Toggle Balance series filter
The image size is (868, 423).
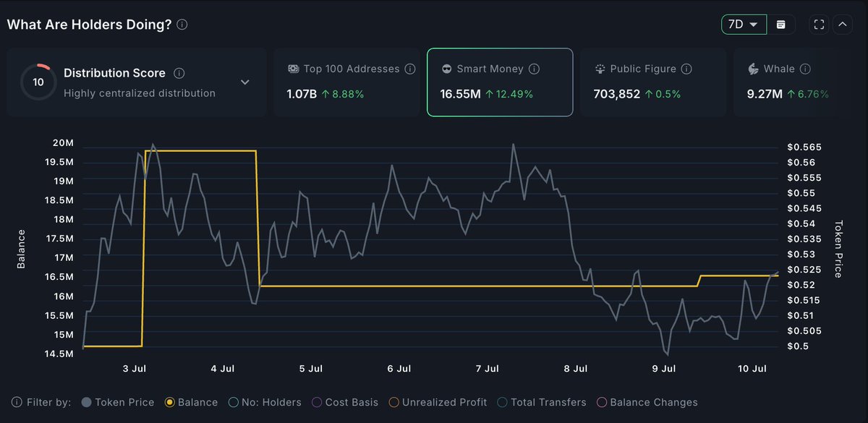[191, 402]
